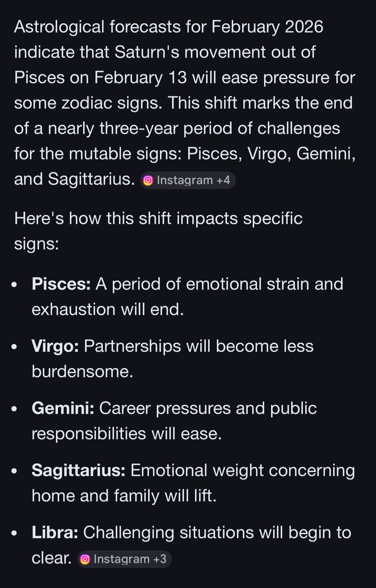
Task: Click the bullet point before Virgo
Action: pyautogui.click(x=14, y=347)
